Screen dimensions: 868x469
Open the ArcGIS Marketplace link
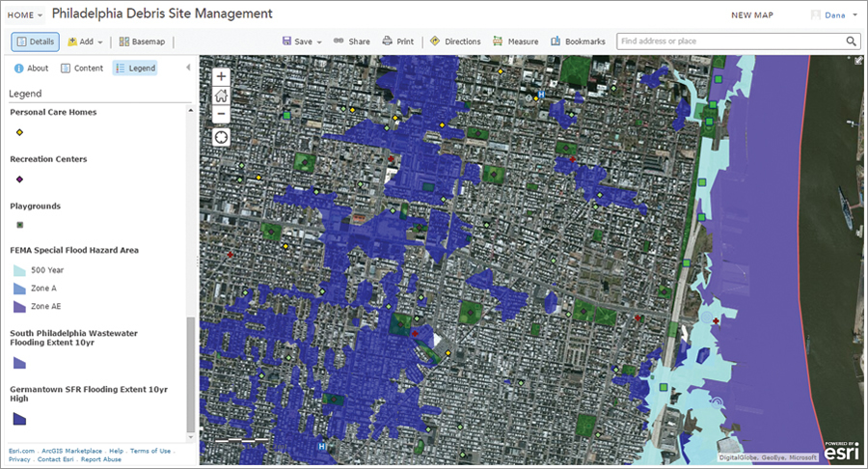72,451
